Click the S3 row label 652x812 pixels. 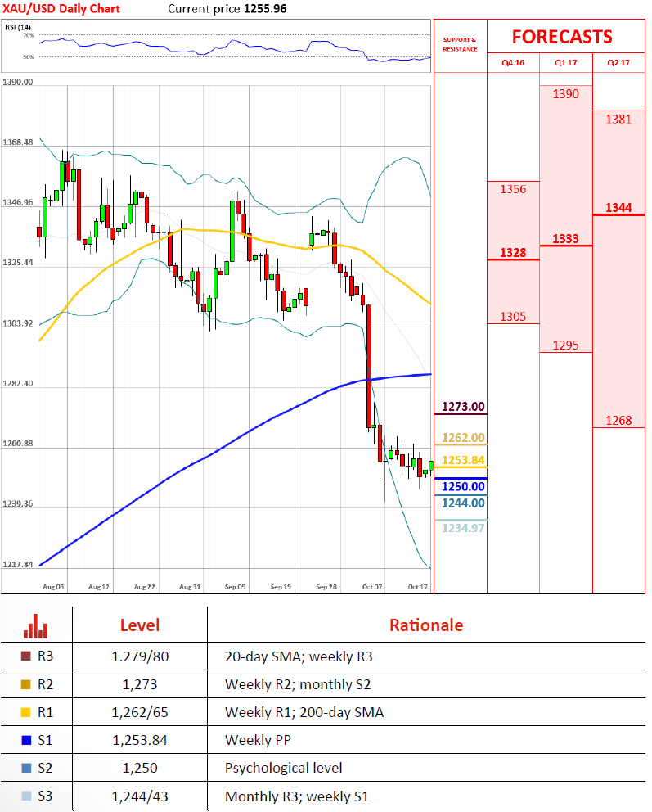coord(45,796)
